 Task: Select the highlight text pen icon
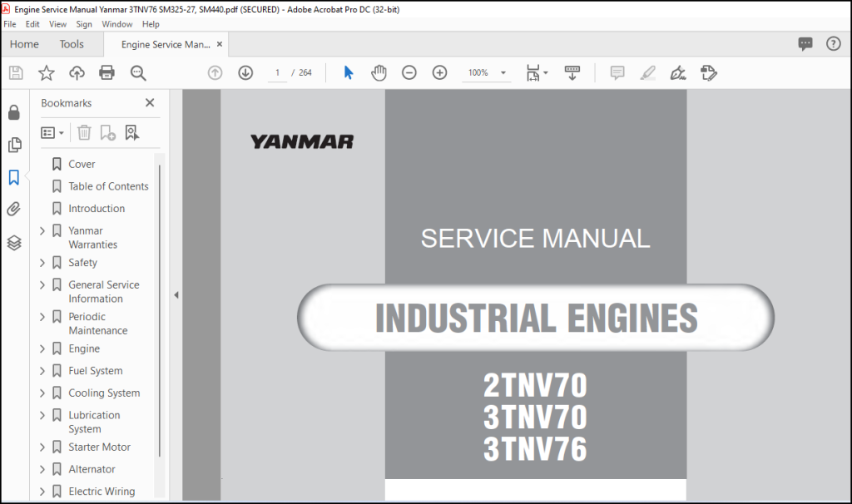tap(647, 73)
